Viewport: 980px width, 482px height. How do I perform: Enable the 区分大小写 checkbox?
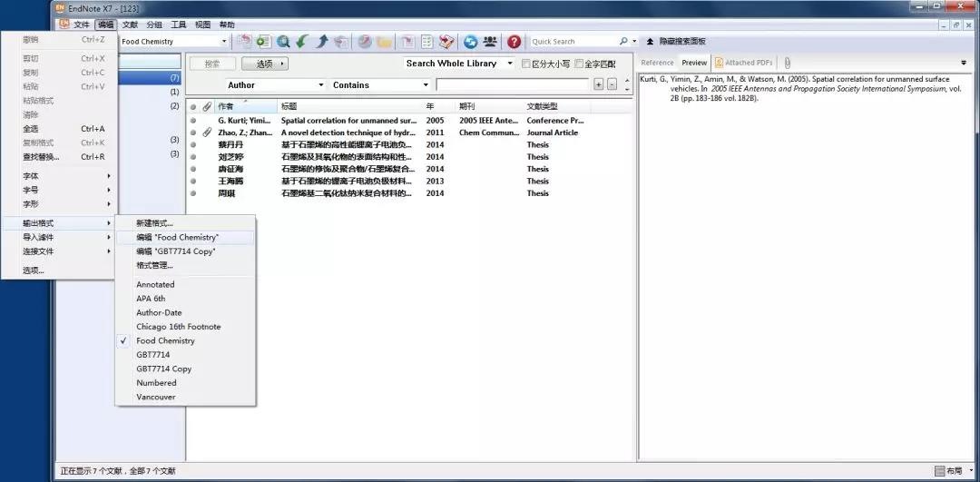[526, 64]
